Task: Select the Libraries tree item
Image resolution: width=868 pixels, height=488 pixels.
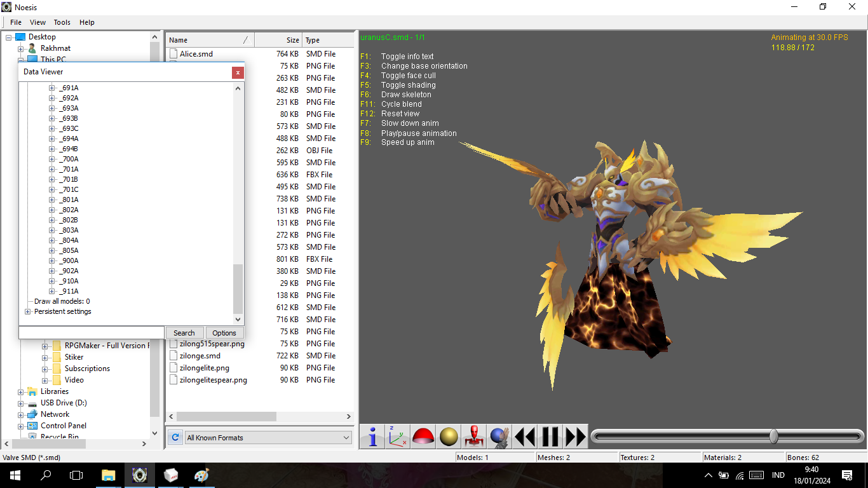Action: tap(55, 391)
